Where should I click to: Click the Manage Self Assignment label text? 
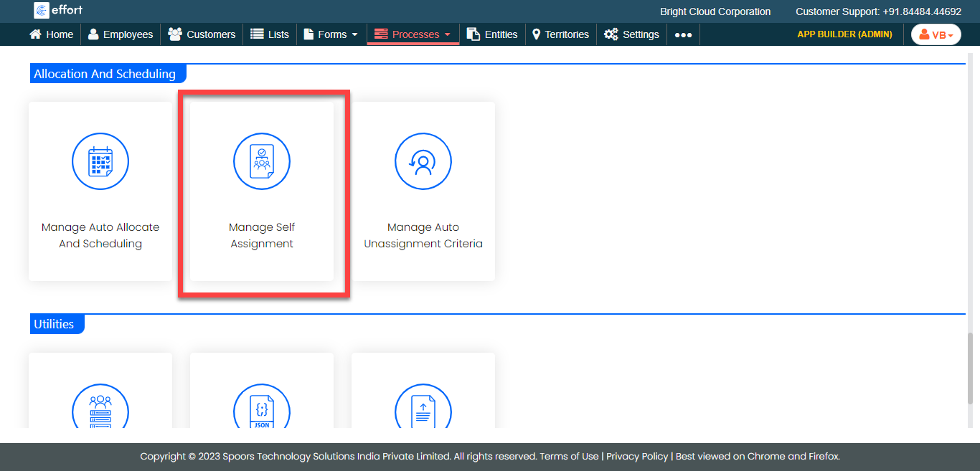262,235
